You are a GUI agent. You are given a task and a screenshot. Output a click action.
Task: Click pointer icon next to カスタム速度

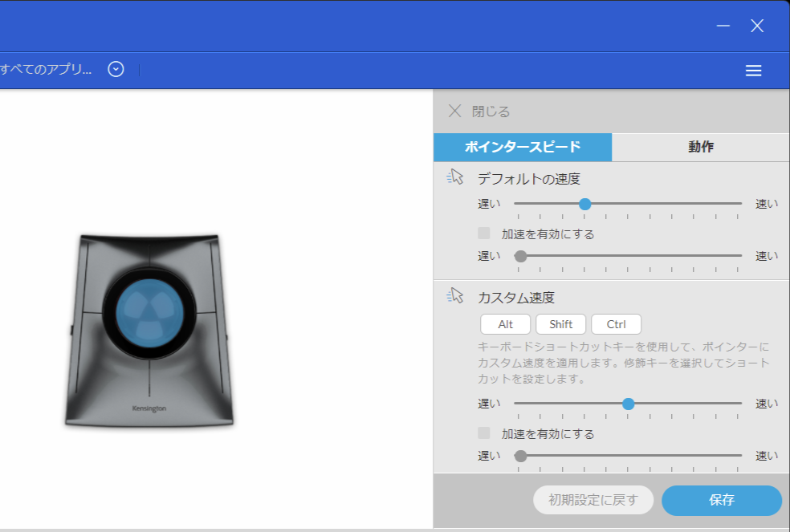pyautogui.click(x=455, y=296)
